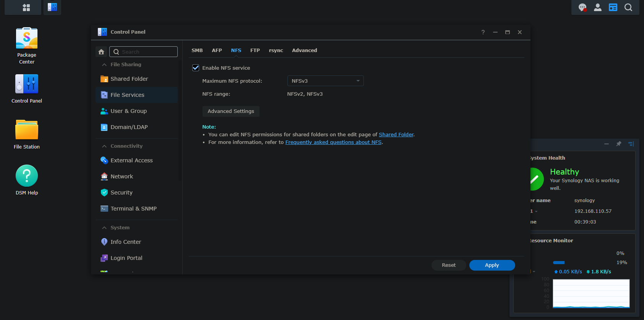This screenshot has width=644, height=320.
Task: Collapse the Connectivity section
Action: (x=104, y=146)
